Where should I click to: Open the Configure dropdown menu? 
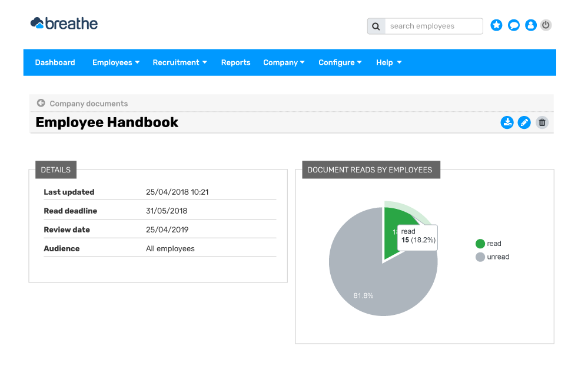tap(340, 62)
